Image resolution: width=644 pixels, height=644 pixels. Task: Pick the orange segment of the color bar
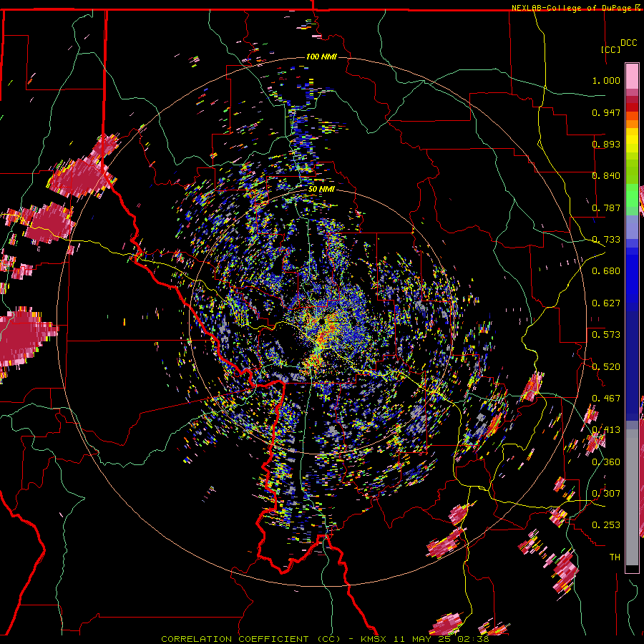(632, 124)
